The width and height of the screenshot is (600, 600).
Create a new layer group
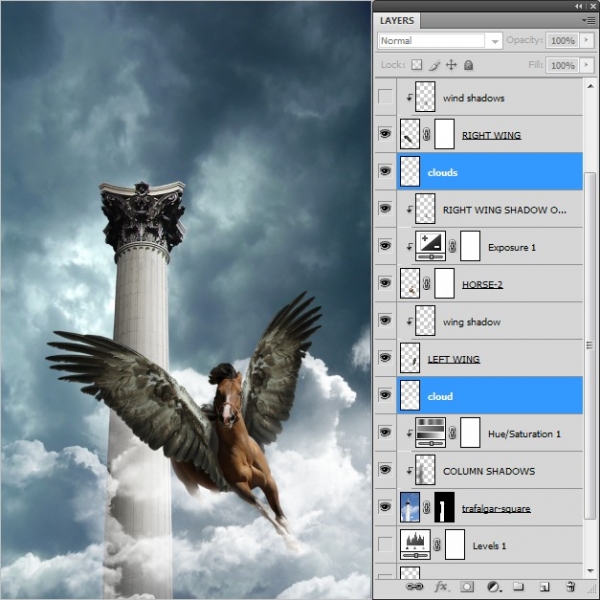(x=518, y=587)
